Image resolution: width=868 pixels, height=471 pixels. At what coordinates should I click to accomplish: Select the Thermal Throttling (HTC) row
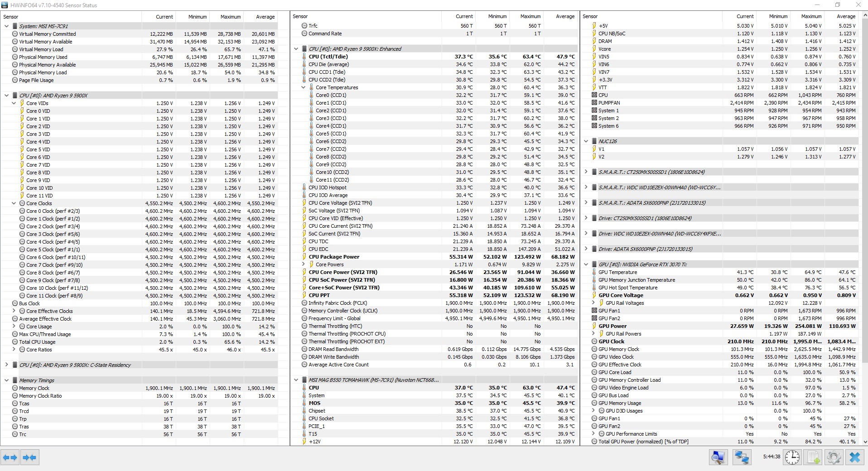434,326
